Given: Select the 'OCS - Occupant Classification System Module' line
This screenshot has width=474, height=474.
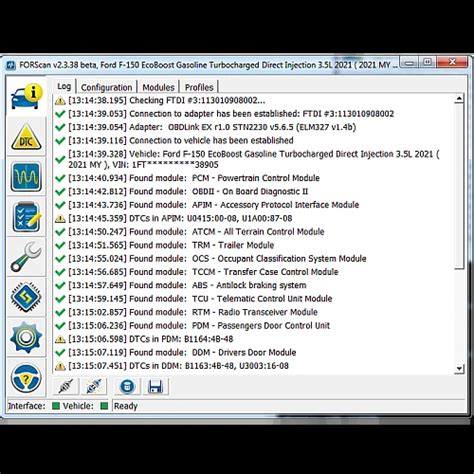Looking at the screenshot, I should coord(210,258).
